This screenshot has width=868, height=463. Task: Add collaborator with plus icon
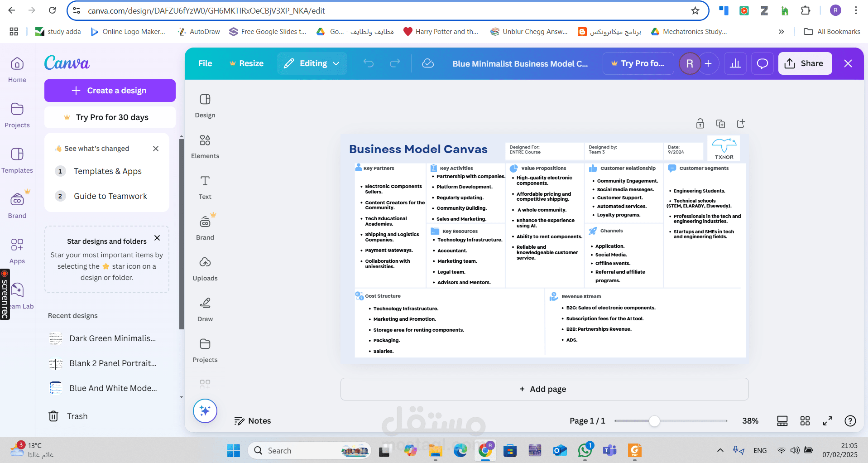(709, 63)
